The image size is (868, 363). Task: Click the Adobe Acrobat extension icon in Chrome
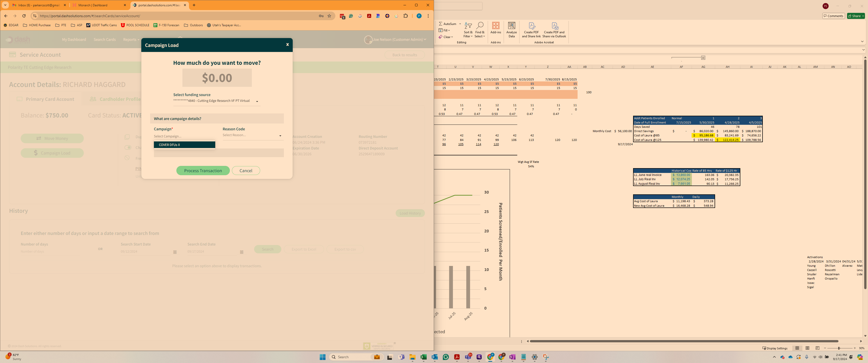tap(369, 16)
